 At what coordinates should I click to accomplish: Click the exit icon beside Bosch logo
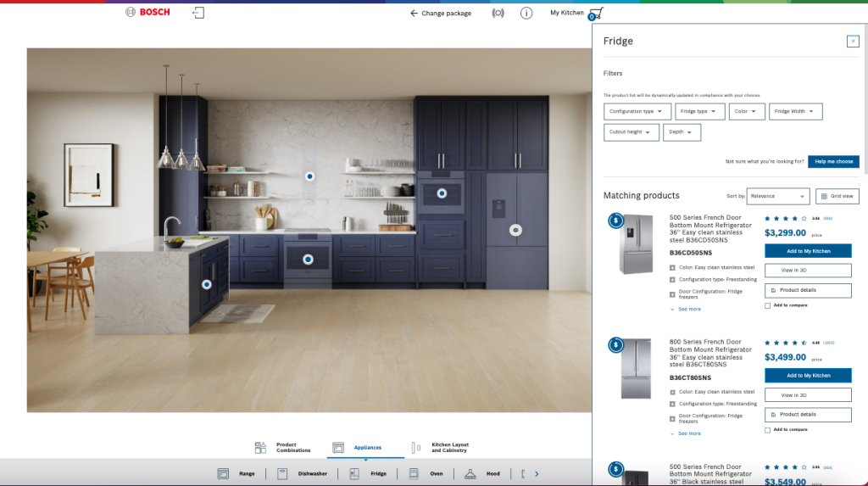click(x=198, y=13)
